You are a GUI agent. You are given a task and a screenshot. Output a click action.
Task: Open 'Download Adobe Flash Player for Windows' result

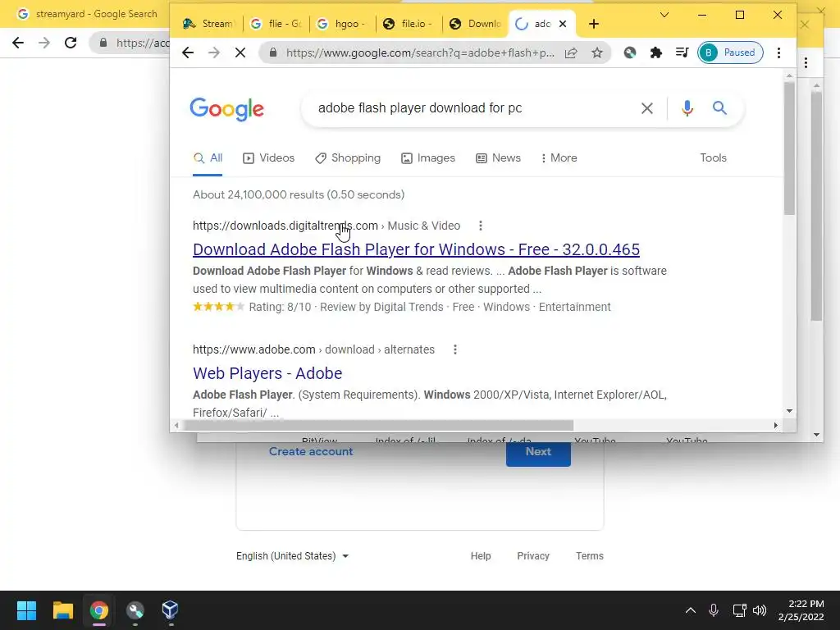pyautogui.click(x=416, y=249)
